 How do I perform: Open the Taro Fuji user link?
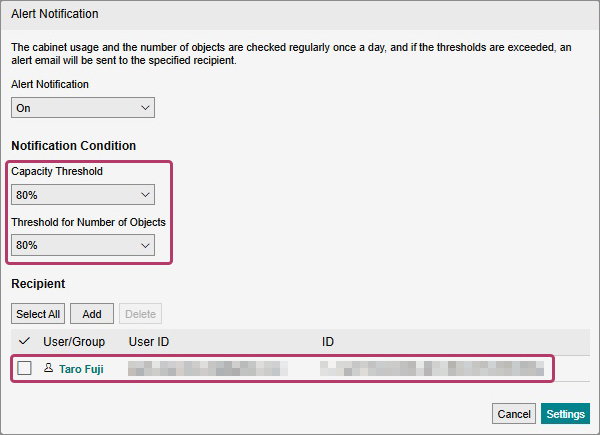(81, 369)
